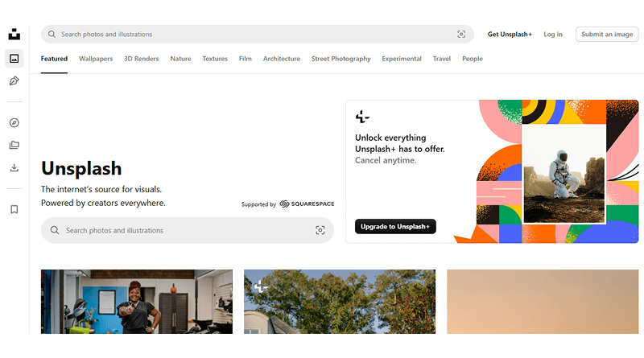The image size is (644, 358).
Task: Open the Collections folder icon in sidebar
Action: (x=14, y=145)
